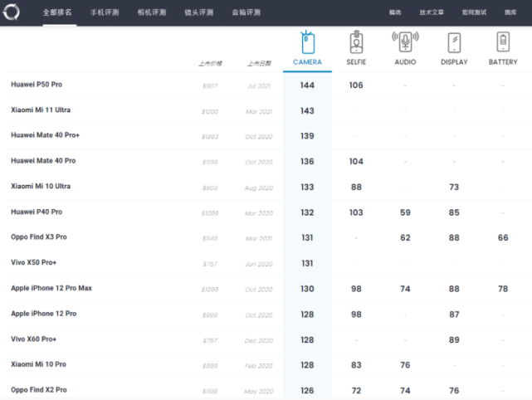Click selfie score 106 for Huawei P50 Pro
Viewport: 532px width, 400px height.
click(356, 85)
